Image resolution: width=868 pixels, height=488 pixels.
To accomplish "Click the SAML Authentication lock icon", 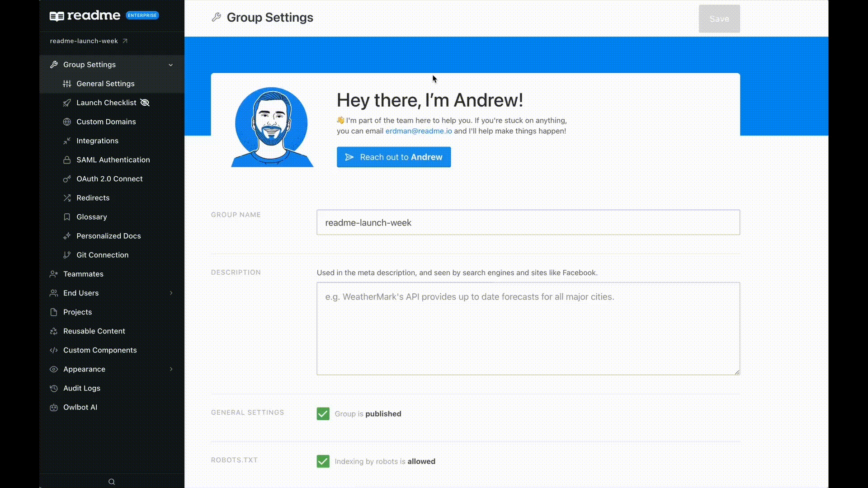I will pyautogui.click(x=67, y=160).
